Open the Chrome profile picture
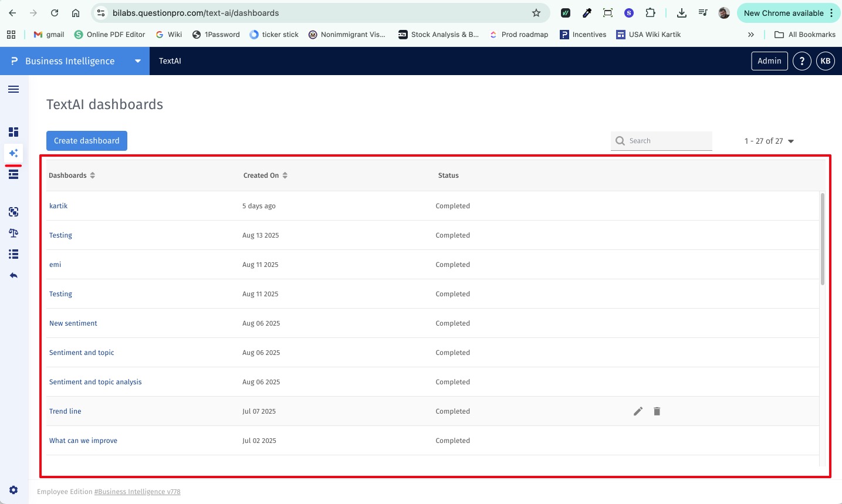 (x=724, y=13)
